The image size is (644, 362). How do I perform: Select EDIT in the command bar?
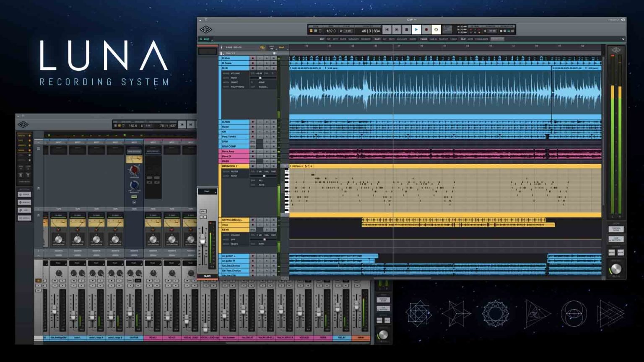pos(322,38)
